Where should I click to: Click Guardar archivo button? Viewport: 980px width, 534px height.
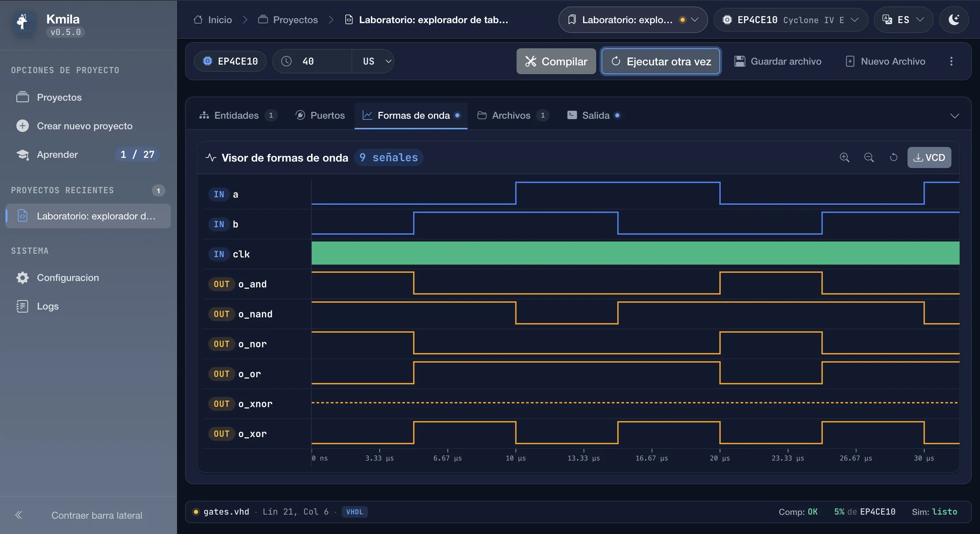(778, 61)
